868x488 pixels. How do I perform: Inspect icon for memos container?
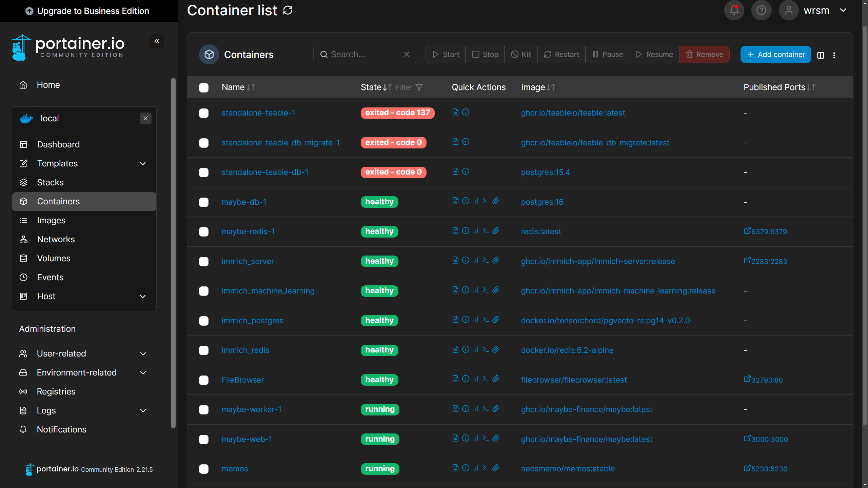466,468
